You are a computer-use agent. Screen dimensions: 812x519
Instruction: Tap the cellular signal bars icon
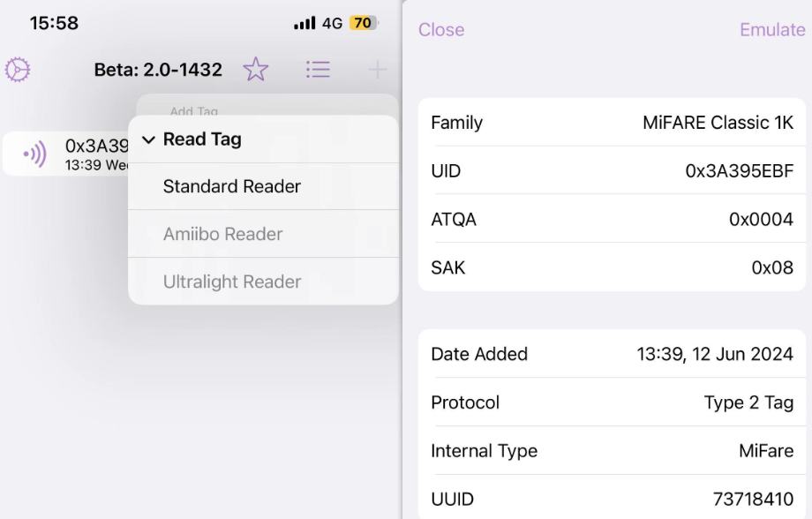(304, 24)
